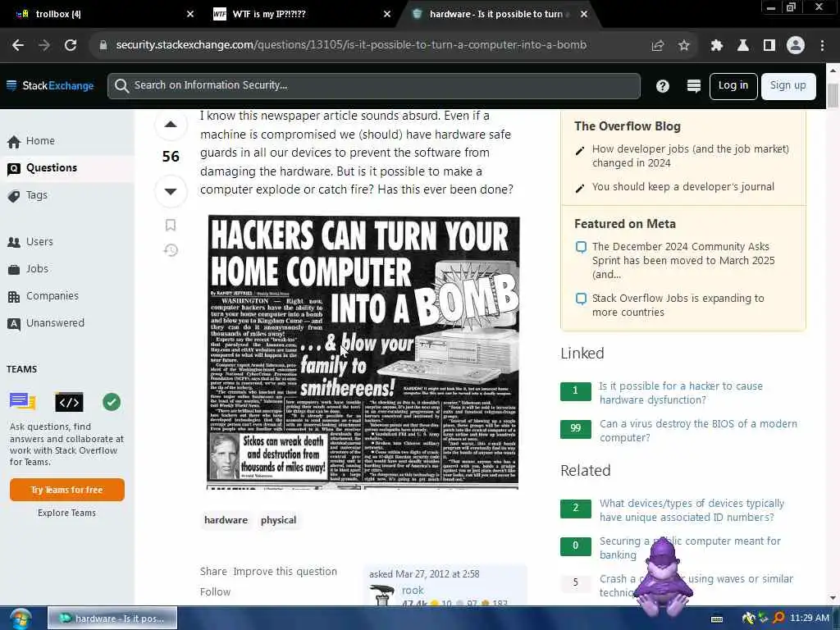Open blog post about developer jobs in 2024

(x=690, y=156)
